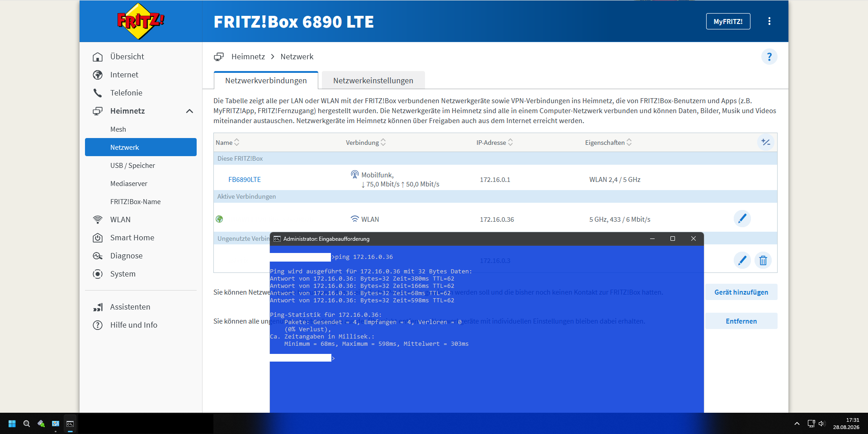The width and height of the screenshot is (868, 434).
Task: Open Hilfe und Info
Action: (134, 325)
